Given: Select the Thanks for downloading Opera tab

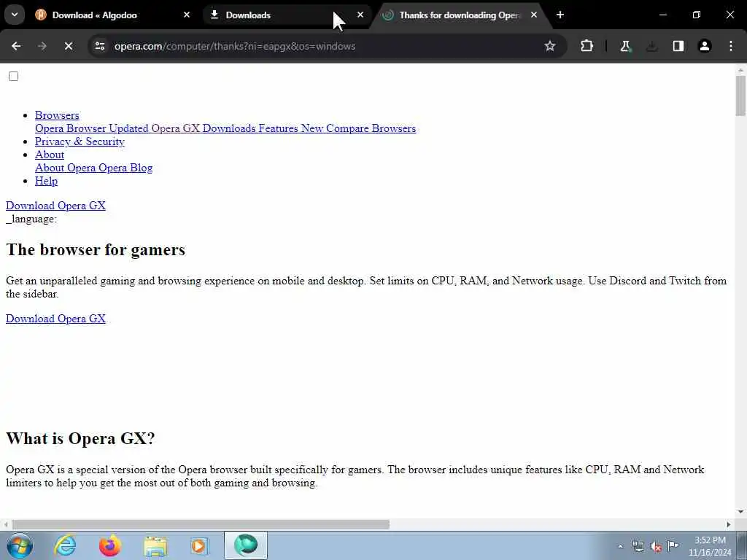Looking at the screenshot, I should [460, 15].
